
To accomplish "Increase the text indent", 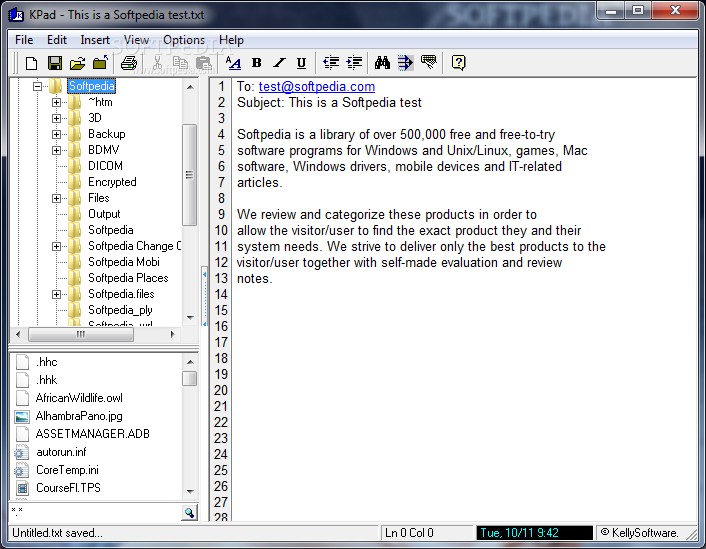I will 355,63.
